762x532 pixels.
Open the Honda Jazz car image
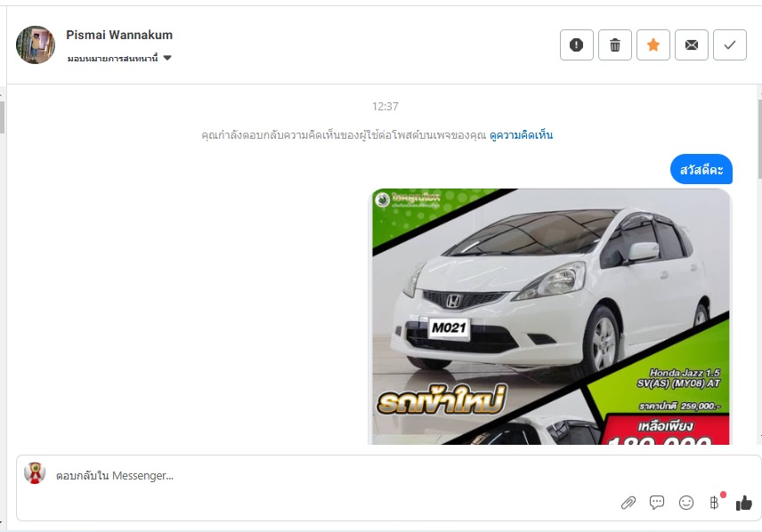click(x=551, y=317)
